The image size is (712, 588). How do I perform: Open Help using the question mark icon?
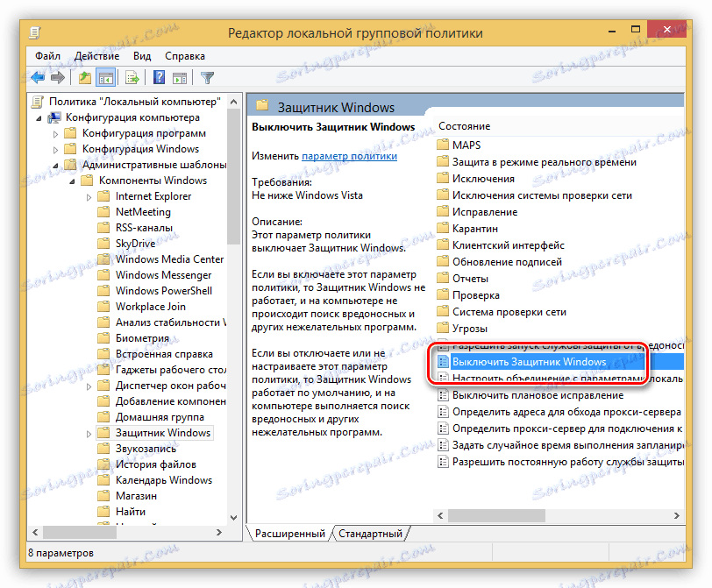point(158,77)
